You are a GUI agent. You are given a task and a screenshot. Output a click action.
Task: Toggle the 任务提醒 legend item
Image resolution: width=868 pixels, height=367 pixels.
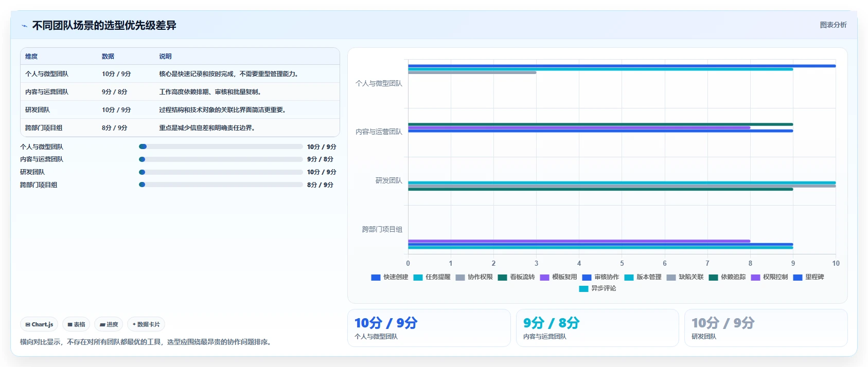tap(432, 277)
